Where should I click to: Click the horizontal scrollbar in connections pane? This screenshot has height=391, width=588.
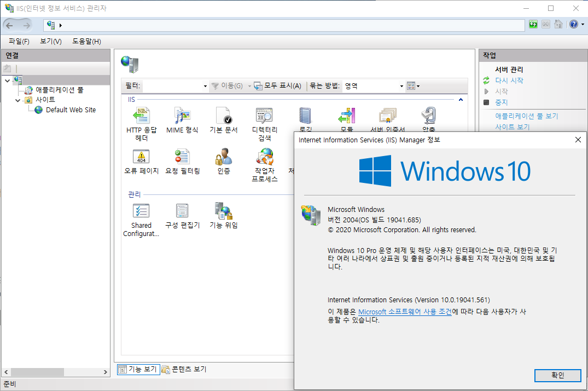pos(37,372)
